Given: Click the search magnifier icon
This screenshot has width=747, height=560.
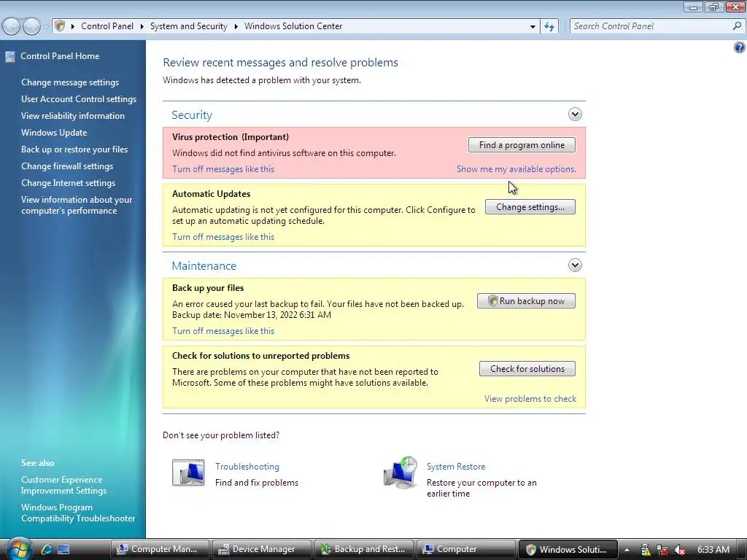Looking at the screenshot, I should (737, 26).
